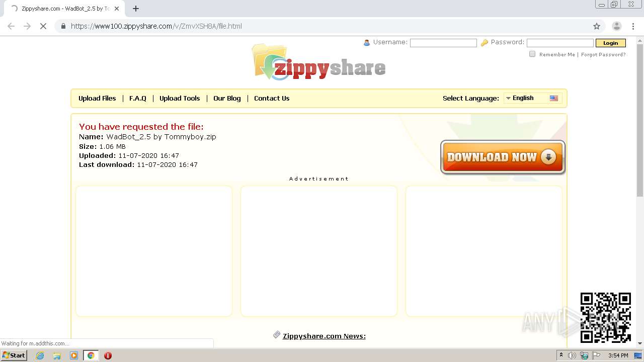Screen dimensions: 644x362
Task: Open the media player taskbar icon
Action: tap(74, 355)
